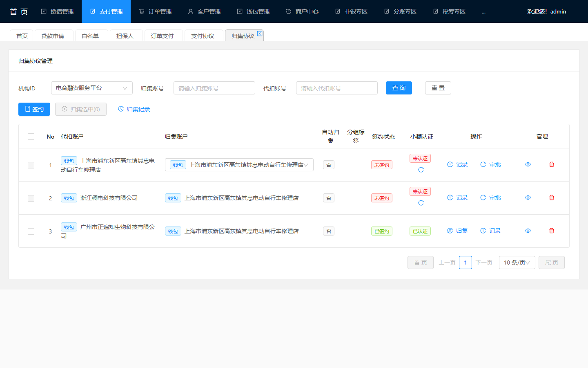Open 接信管理 in the top navigation

tap(57, 11)
